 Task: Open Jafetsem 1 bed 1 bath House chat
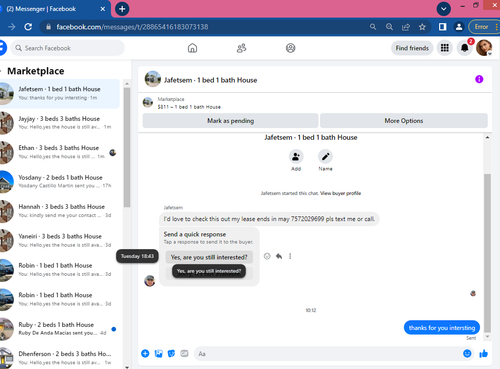click(x=60, y=93)
